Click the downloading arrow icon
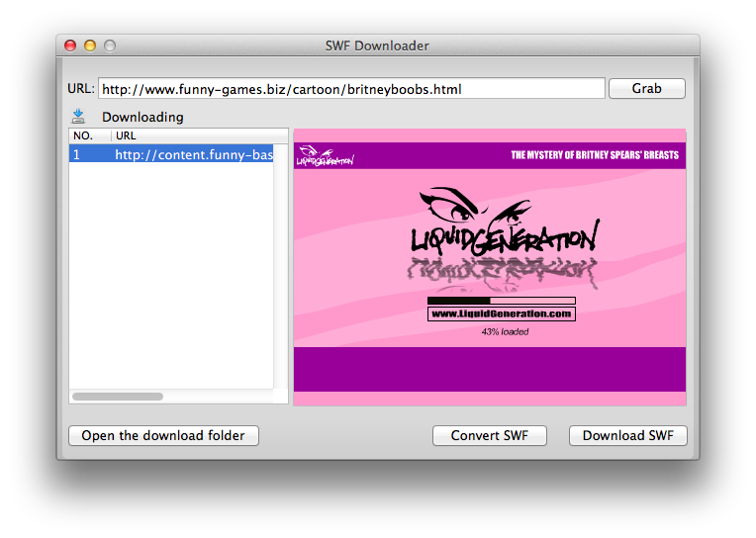This screenshot has width=756, height=538. tap(78, 116)
